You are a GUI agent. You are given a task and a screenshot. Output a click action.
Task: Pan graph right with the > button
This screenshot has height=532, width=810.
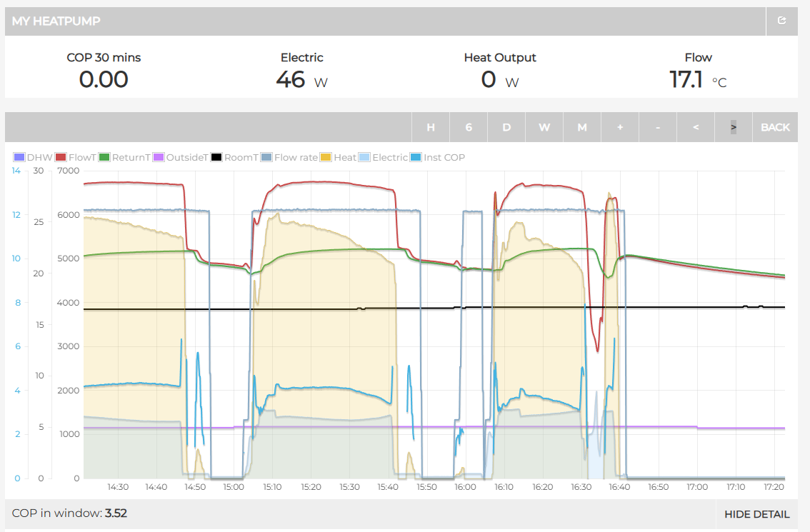click(734, 127)
